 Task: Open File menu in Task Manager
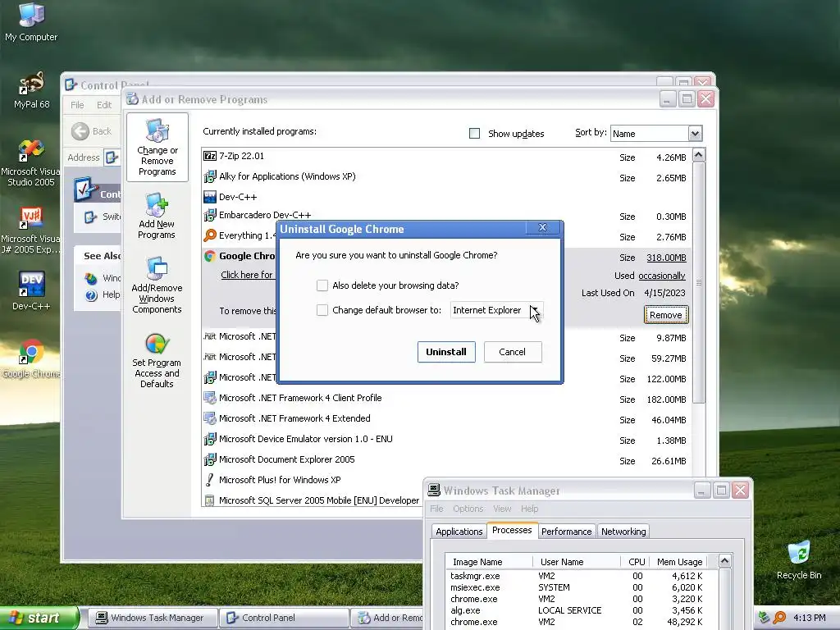(x=436, y=509)
